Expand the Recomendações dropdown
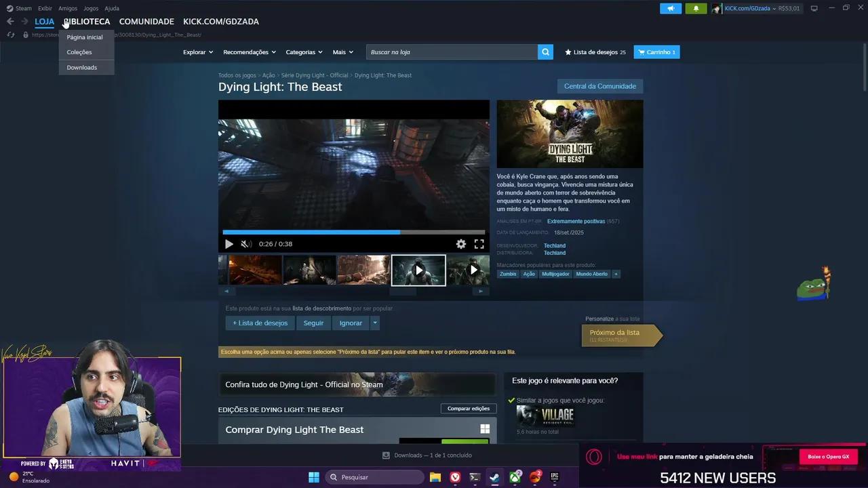Image resolution: width=868 pixels, height=488 pixels. [250, 52]
